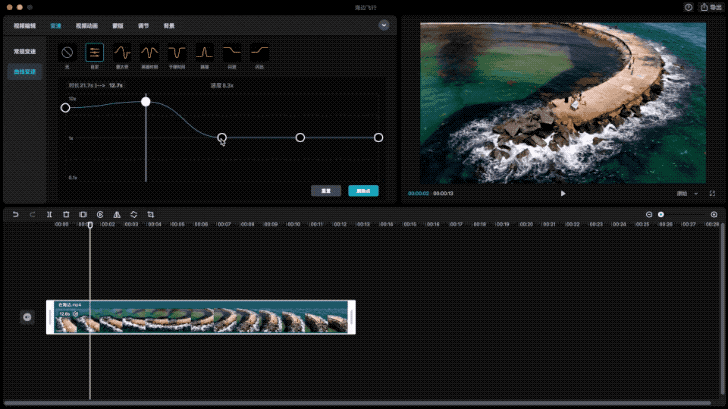Image resolution: width=728 pixels, height=409 pixels.
Task: Apply the Bullet Time curve preset
Action: tap(177, 52)
